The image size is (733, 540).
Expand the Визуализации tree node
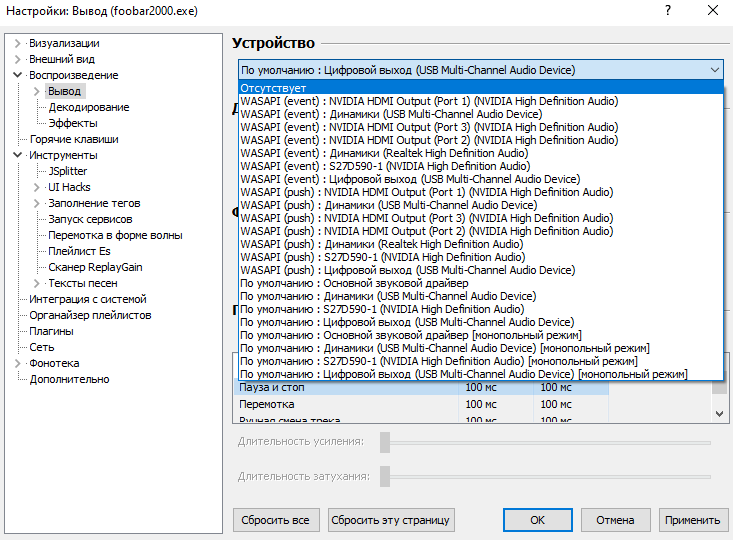coord(18,43)
